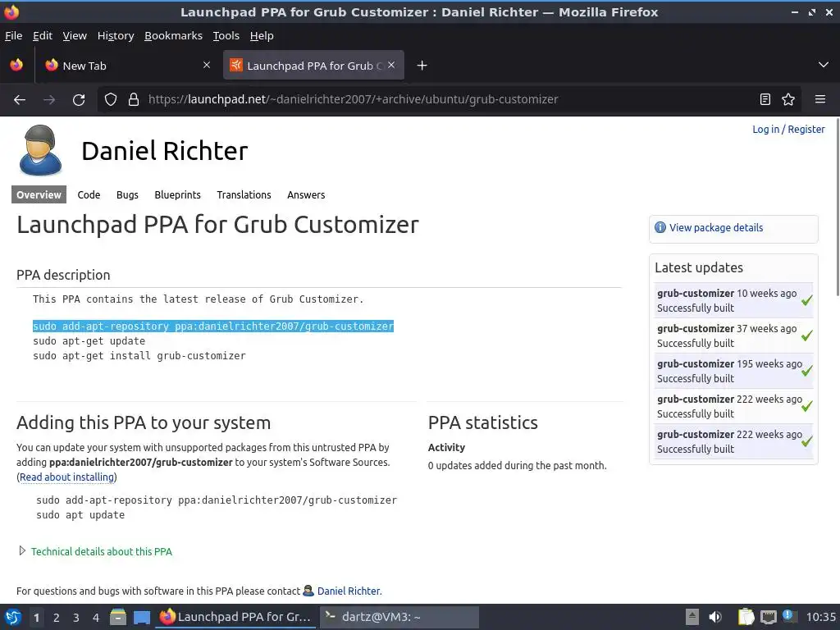
Task: Open the File menu
Action: (13, 35)
